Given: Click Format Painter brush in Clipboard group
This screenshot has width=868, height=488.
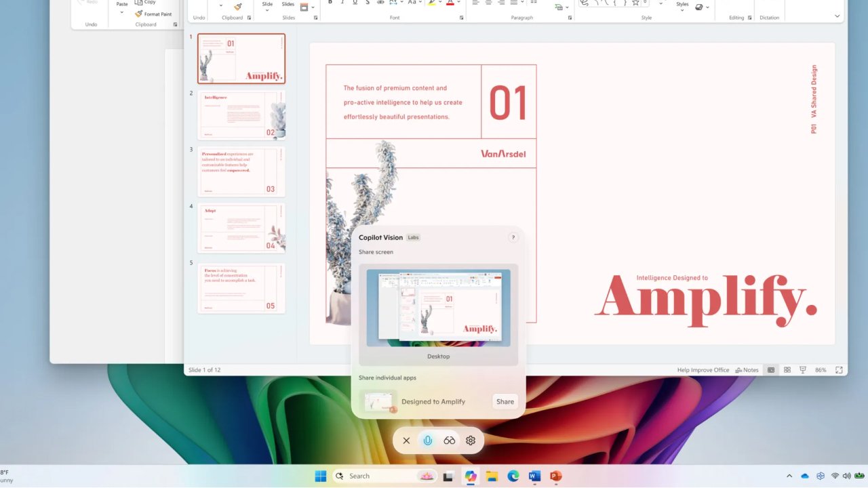Looking at the screenshot, I should (237, 6).
